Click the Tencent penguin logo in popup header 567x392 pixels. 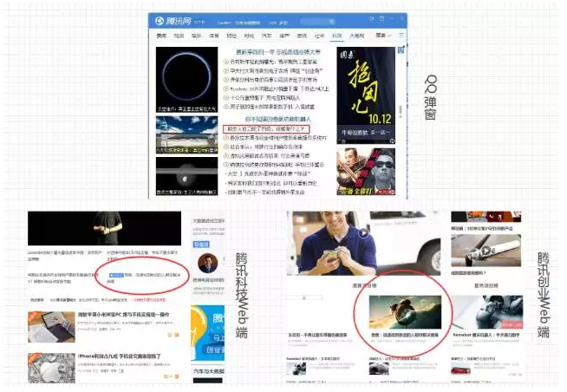[160, 21]
